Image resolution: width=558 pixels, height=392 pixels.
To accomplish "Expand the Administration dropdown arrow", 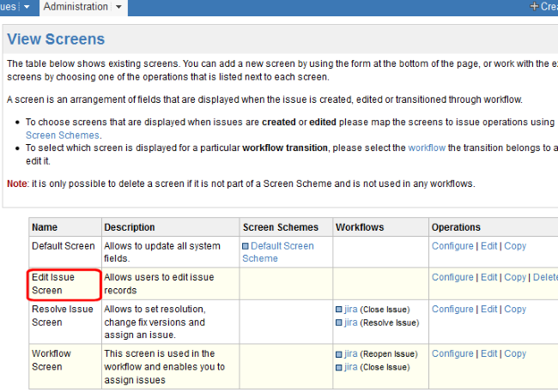I will (118, 7).
